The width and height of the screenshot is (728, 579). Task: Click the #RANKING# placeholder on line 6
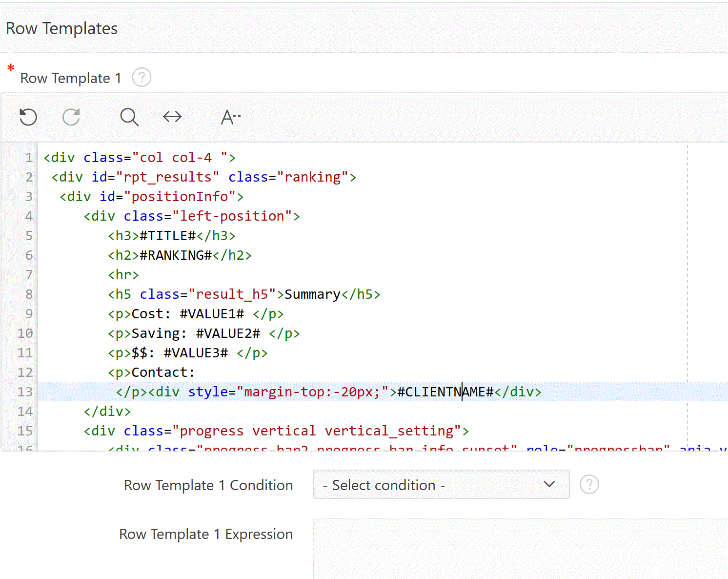pos(176,255)
